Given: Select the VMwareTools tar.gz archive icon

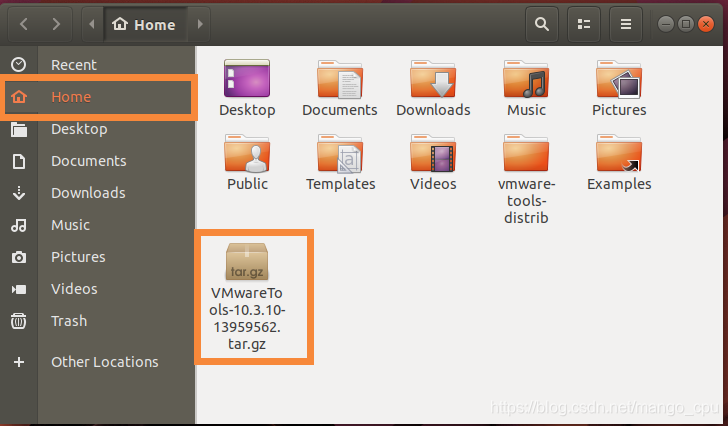Looking at the screenshot, I should 247,262.
